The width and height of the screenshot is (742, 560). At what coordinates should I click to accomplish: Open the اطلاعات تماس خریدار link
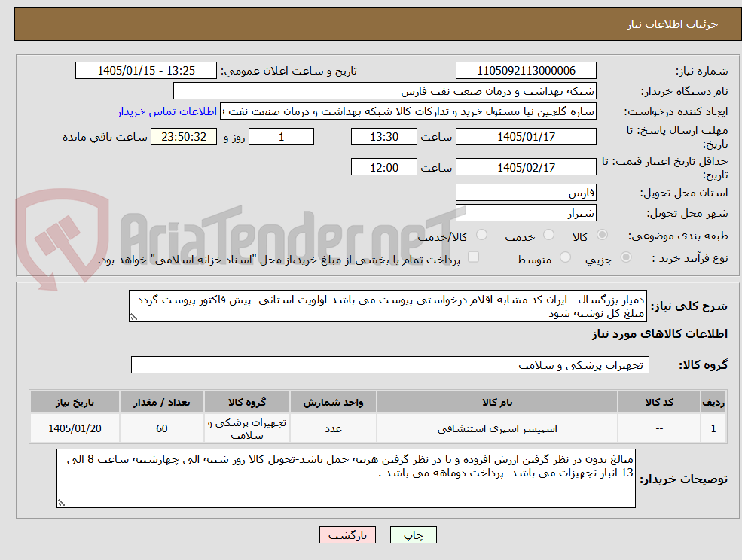point(167,111)
